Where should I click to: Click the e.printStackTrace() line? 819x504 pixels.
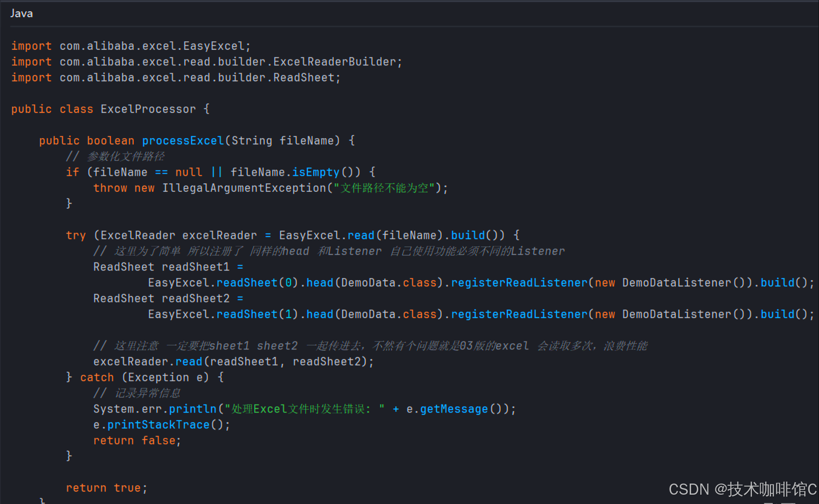(x=162, y=425)
